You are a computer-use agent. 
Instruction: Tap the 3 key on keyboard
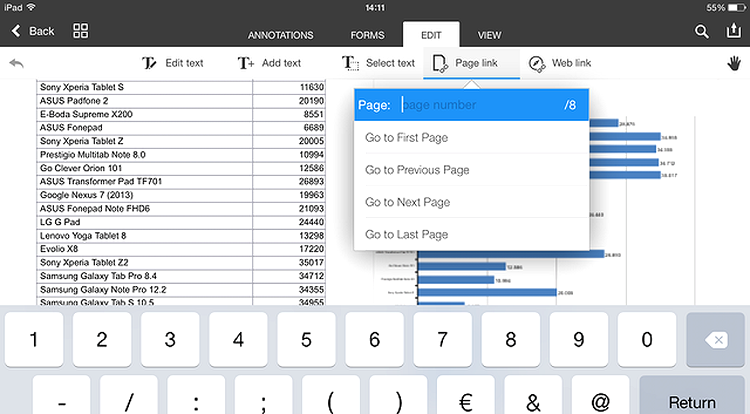(x=170, y=339)
